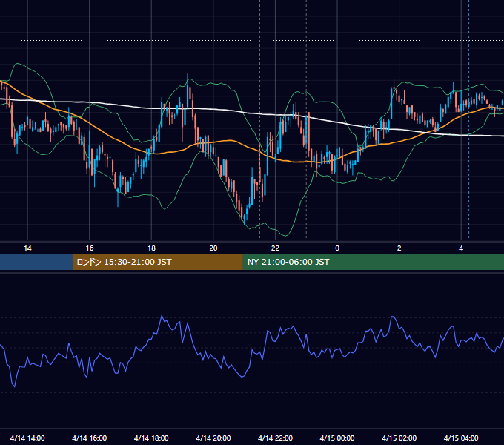Click the NY 21:00-06:00 JST session bar
This screenshot has width=504, height=445.
tap(373, 262)
